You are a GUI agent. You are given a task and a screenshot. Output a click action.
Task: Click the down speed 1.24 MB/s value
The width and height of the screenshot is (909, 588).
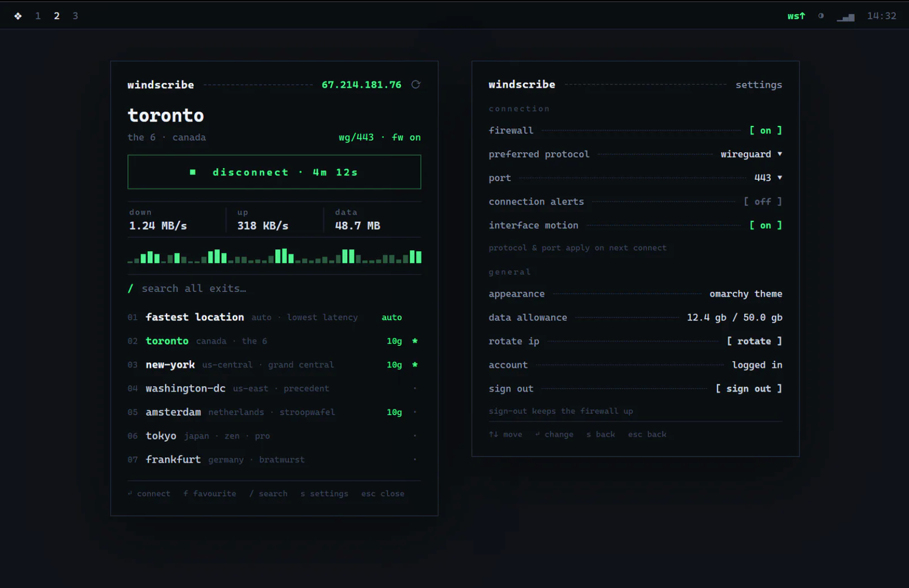[x=158, y=226]
